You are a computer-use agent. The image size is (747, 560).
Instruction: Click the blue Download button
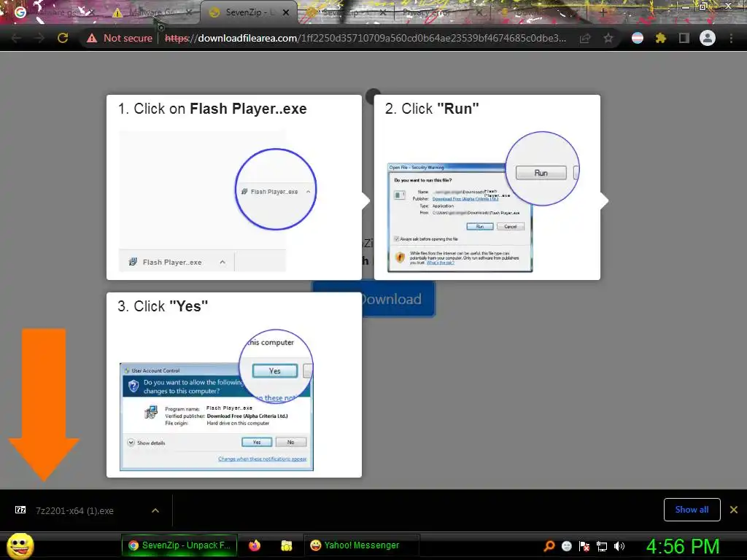tap(398, 299)
